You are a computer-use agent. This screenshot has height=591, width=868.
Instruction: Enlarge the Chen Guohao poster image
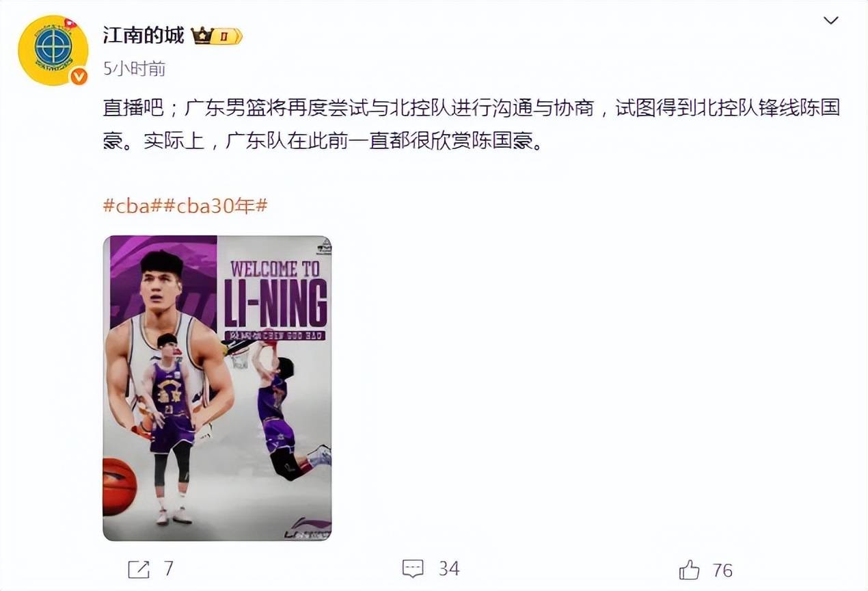tap(217, 388)
